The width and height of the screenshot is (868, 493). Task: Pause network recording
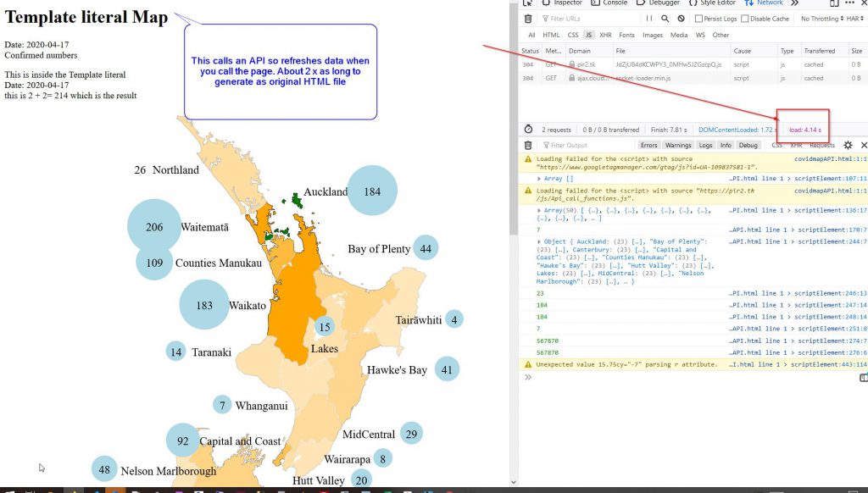point(649,19)
